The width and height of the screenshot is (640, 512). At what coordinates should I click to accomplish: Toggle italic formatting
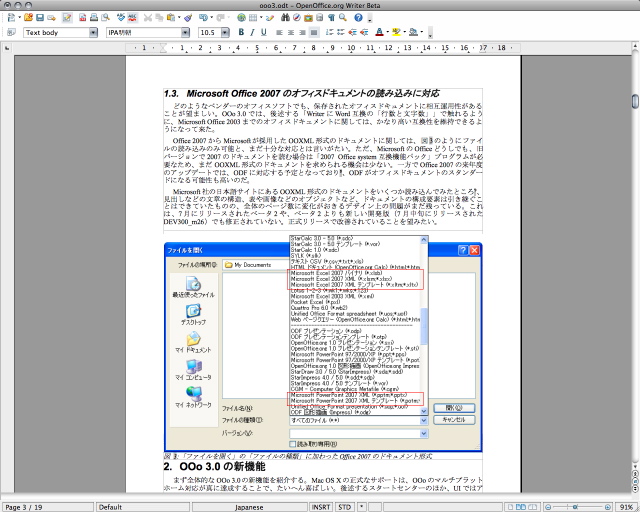[x=253, y=32]
